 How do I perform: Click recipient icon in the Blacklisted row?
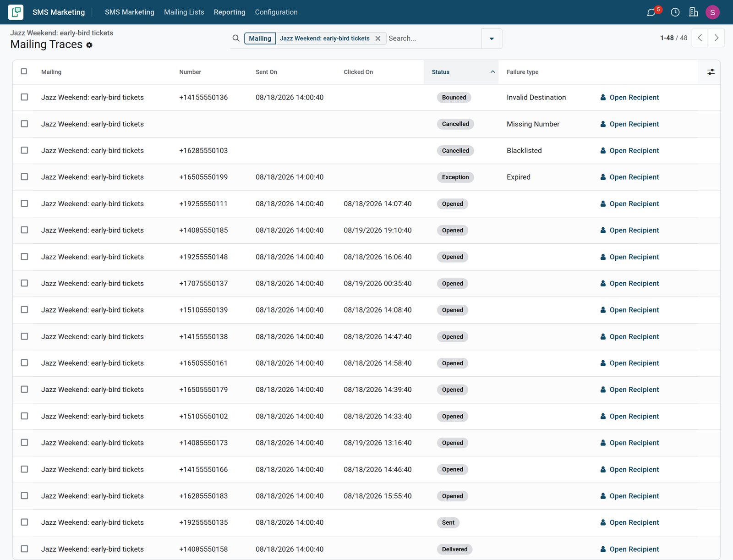603,150
